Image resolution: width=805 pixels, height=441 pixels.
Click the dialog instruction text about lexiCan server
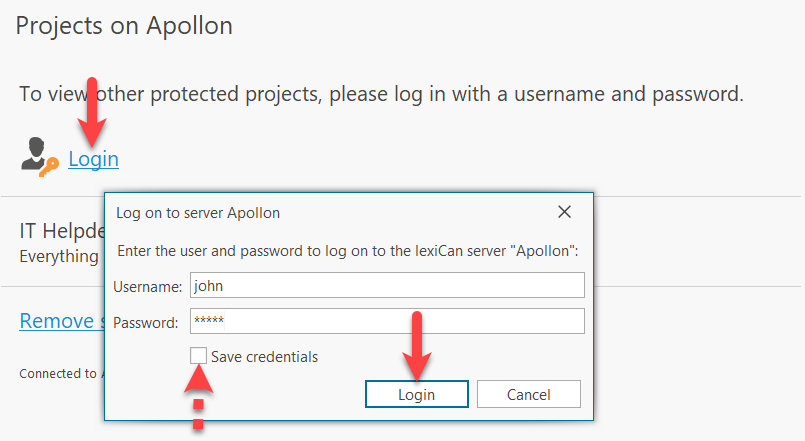pos(348,249)
